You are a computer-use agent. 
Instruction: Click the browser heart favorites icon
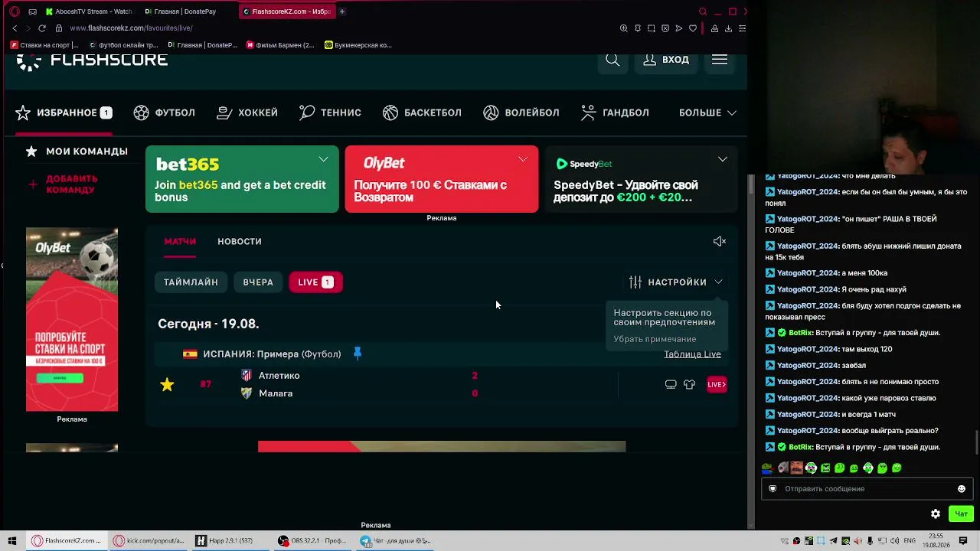click(693, 28)
